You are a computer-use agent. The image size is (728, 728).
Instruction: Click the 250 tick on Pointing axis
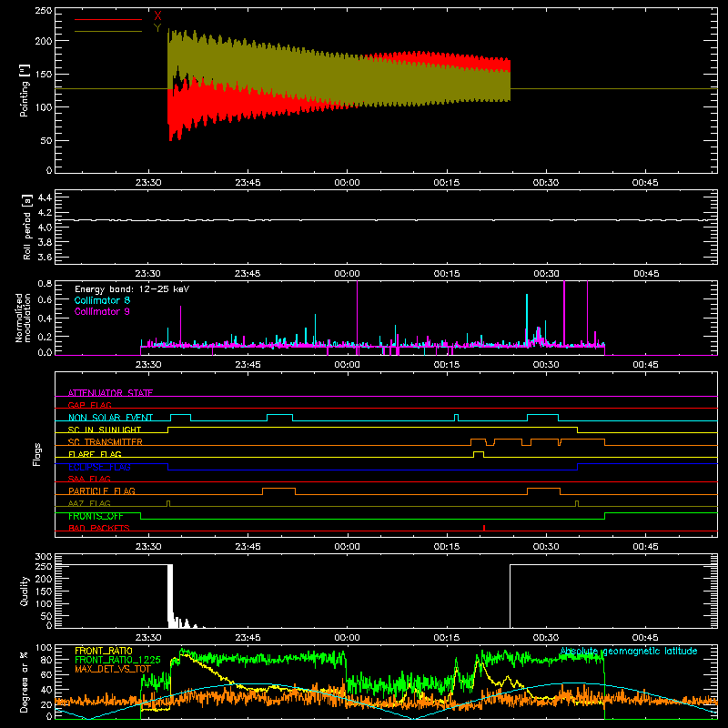(x=44, y=11)
